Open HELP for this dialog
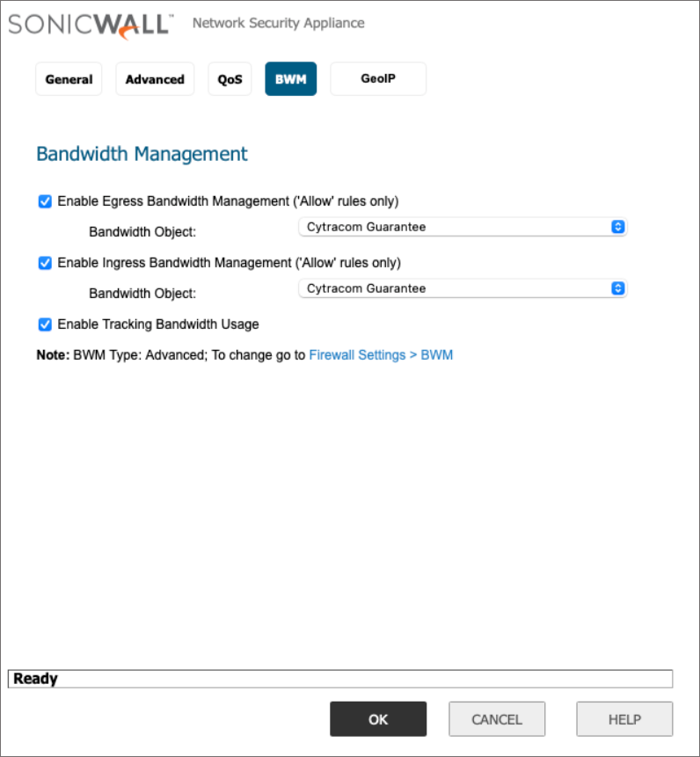Screen dimensions: 700x757 point(624,719)
